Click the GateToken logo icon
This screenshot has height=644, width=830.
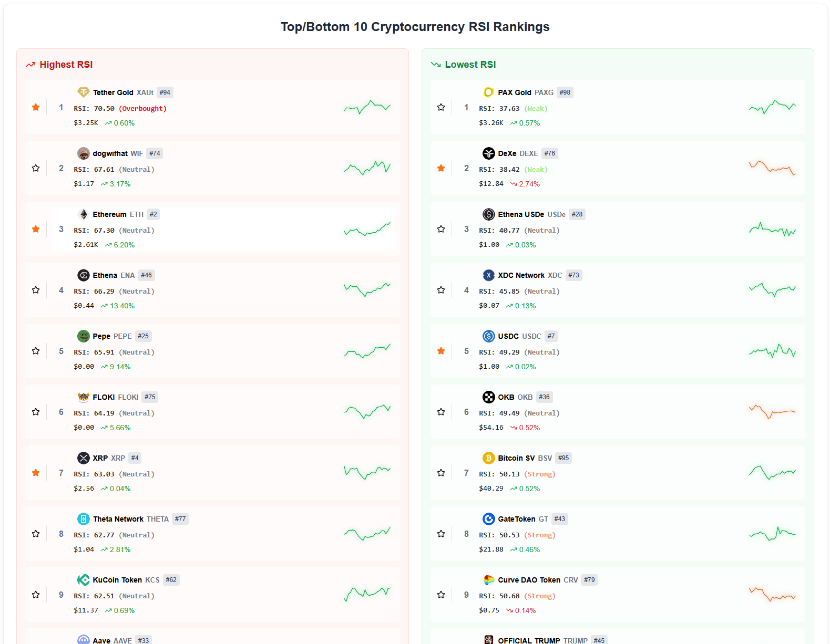488,519
